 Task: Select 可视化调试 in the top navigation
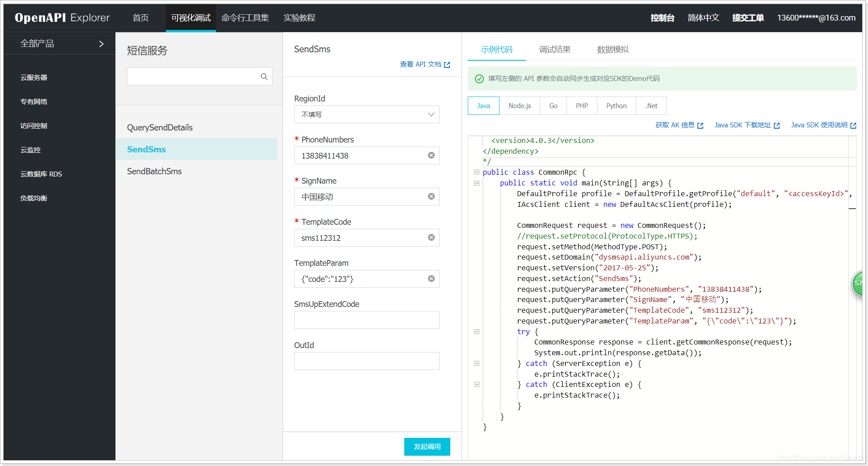point(191,18)
